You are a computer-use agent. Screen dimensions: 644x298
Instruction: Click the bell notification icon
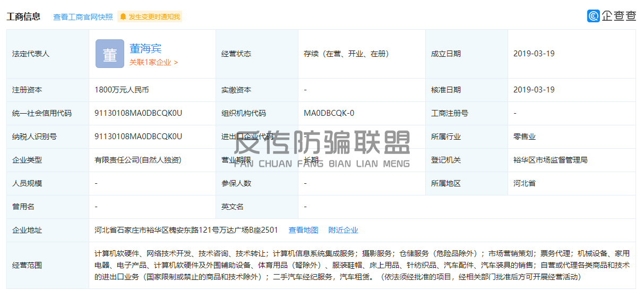pyautogui.click(x=123, y=17)
